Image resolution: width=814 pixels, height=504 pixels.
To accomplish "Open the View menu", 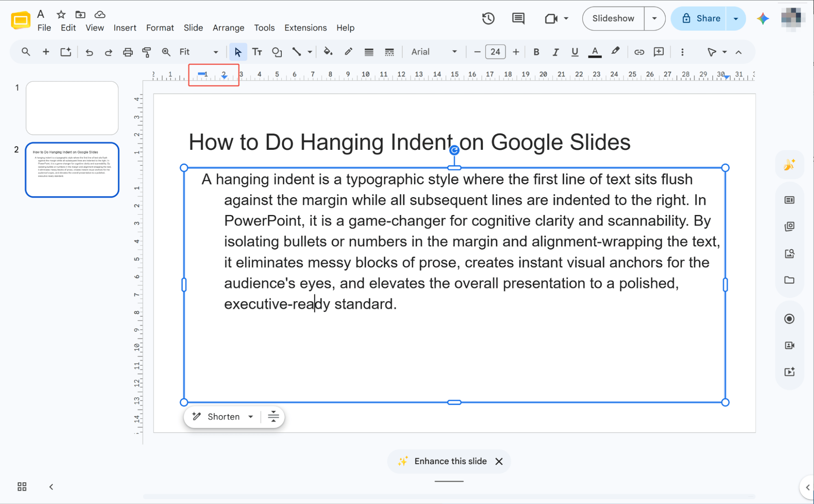I will click(x=94, y=28).
